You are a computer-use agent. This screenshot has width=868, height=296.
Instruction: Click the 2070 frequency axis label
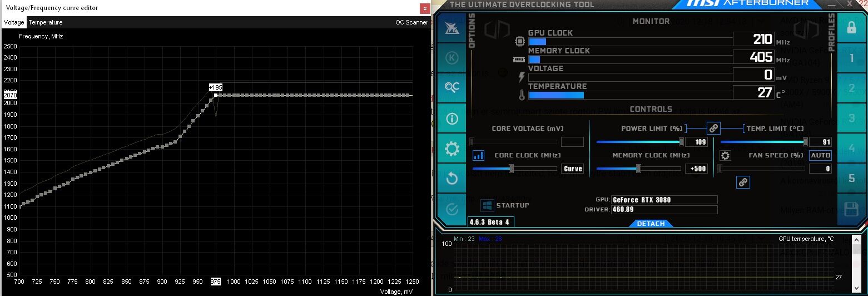(x=11, y=95)
